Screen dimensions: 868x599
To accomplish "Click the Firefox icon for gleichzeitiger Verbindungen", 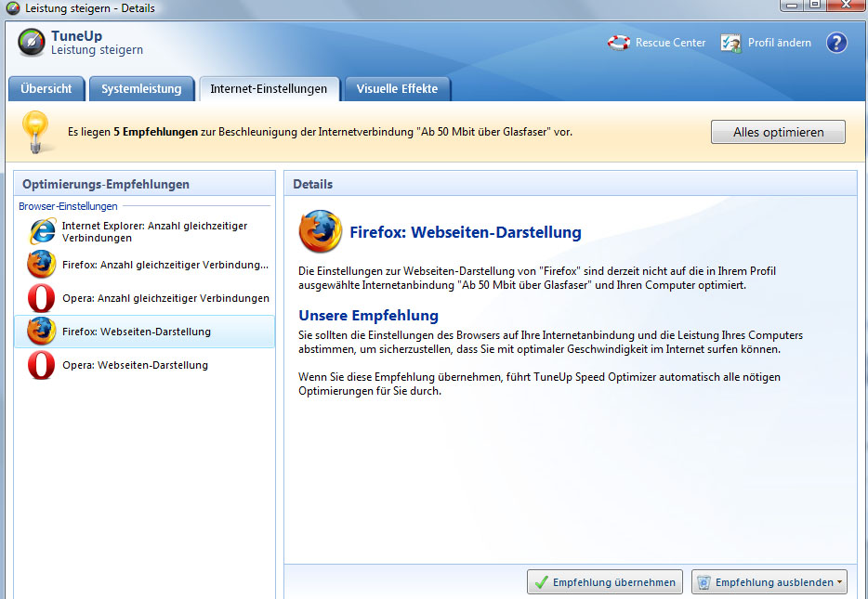I will pos(41,265).
